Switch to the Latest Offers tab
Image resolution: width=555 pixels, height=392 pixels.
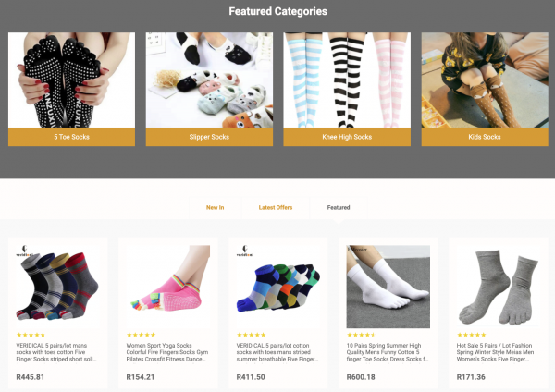(276, 208)
